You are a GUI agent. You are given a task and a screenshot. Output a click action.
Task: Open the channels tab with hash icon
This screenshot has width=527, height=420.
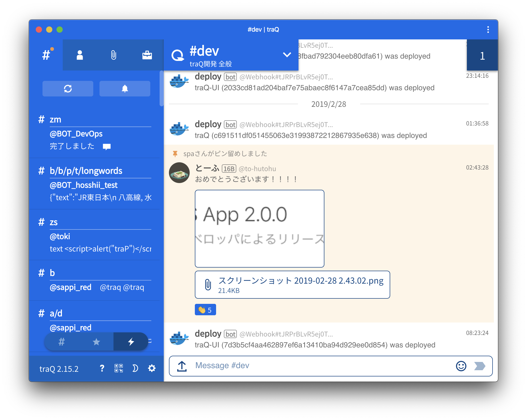46,55
